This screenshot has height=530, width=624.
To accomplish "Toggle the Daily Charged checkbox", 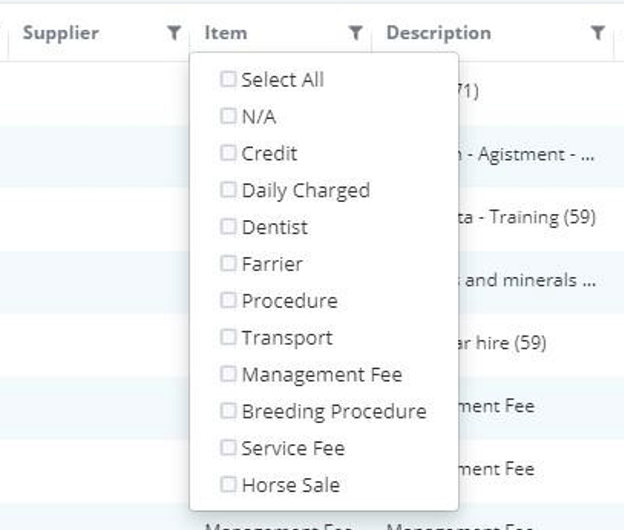I will (228, 190).
